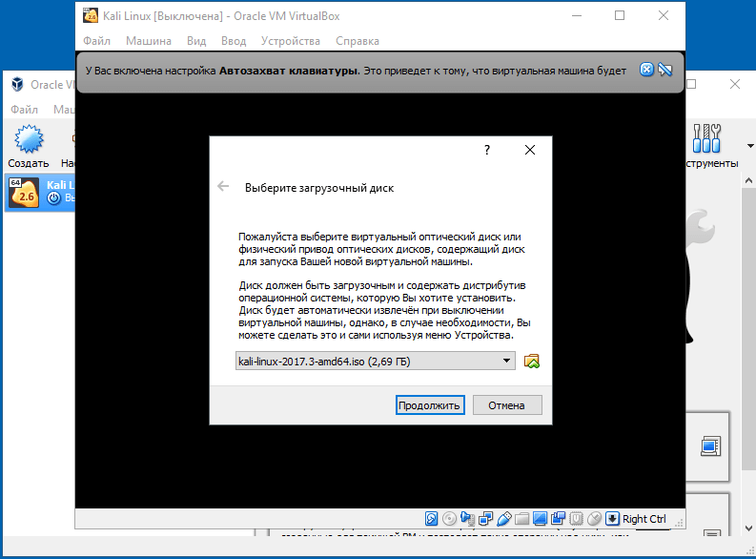Open Файл menu in the Manager window
The height and width of the screenshot is (559, 756).
24,110
